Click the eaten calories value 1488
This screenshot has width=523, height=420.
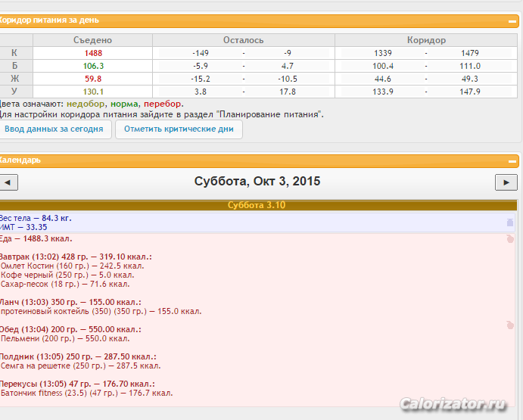click(93, 54)
